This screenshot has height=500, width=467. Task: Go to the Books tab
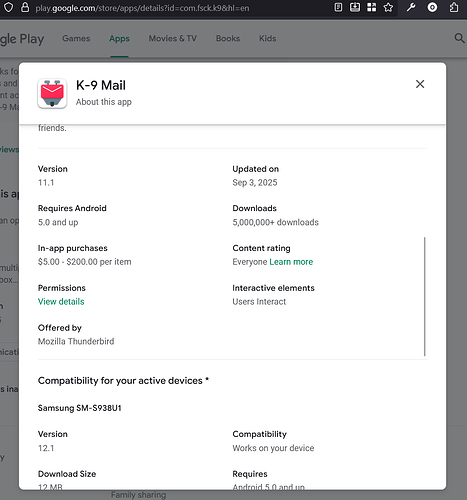click(228, 38)
